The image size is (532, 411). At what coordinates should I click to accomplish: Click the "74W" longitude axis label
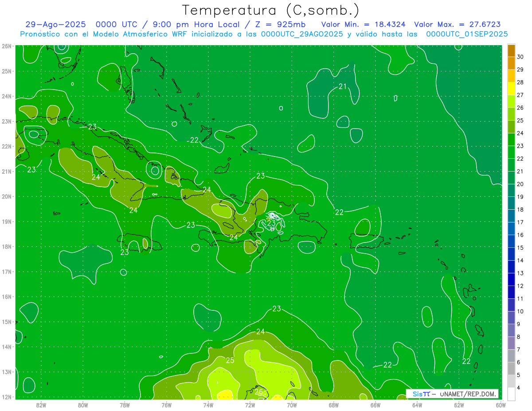coord(208,404)
